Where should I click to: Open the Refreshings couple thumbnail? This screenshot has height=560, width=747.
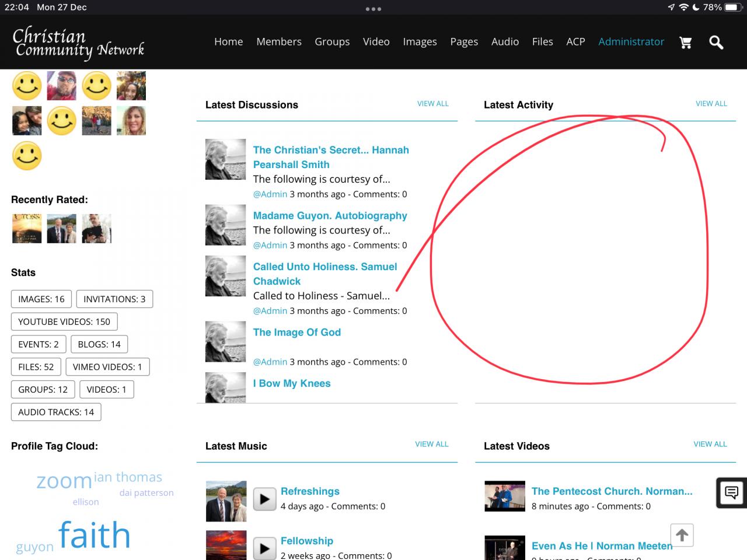pos(226,501)
